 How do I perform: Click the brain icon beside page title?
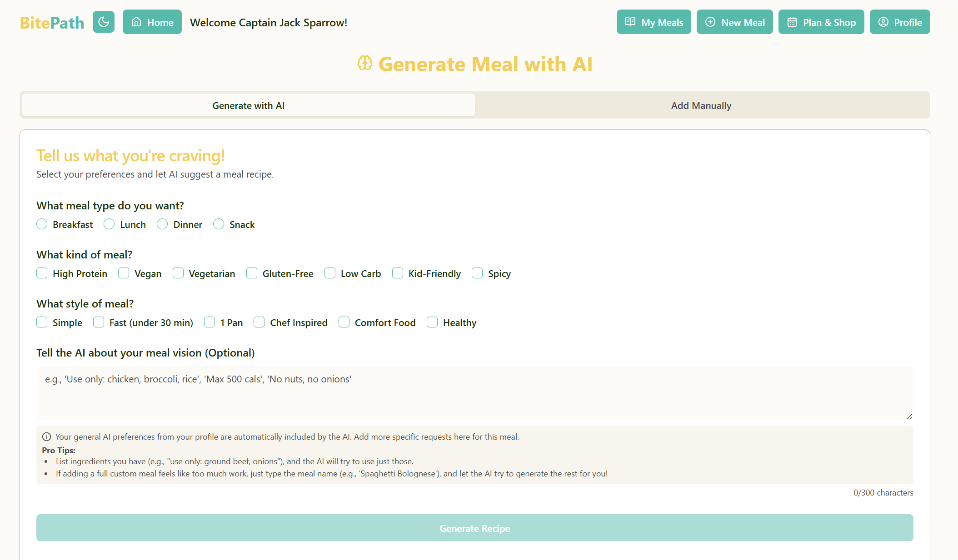point(364,63)
